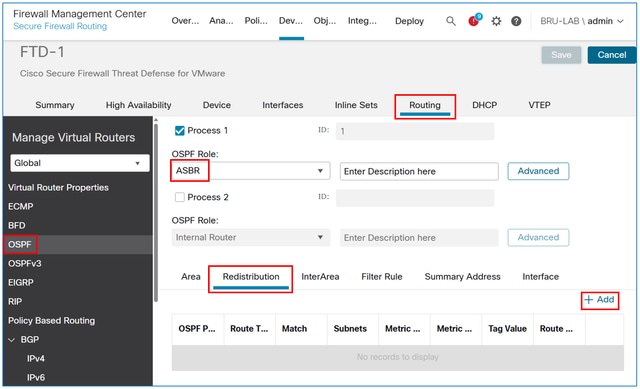The width and height of the screenshot is (640, 389).
Task: Collapse the BGP tree section
Action: pyautogui.click(x=12, y=340)
